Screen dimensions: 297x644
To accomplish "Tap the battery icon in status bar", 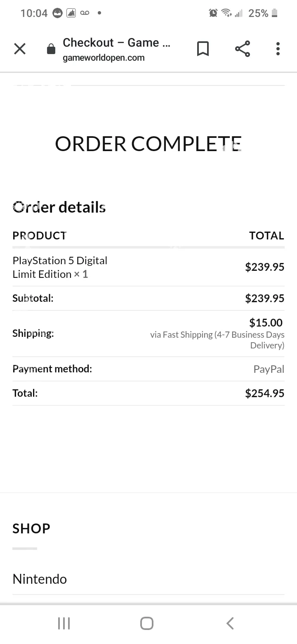I will [x=275, y=13].
